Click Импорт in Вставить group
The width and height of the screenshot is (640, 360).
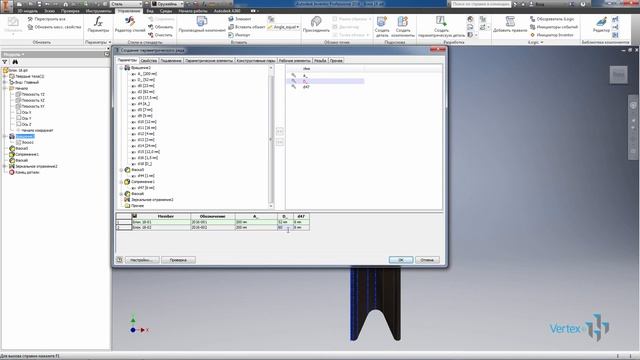[x=239, y=35]
